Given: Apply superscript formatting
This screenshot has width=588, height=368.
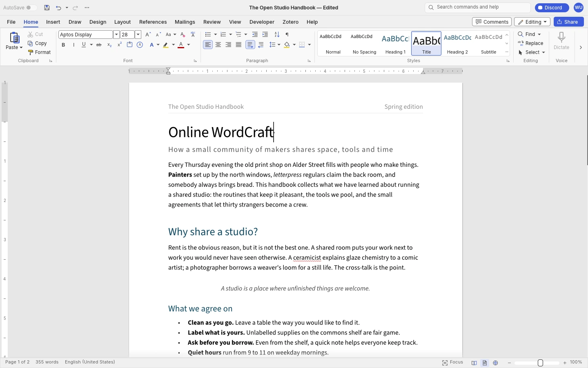Looking at the screenshot, I should (120, 45).
